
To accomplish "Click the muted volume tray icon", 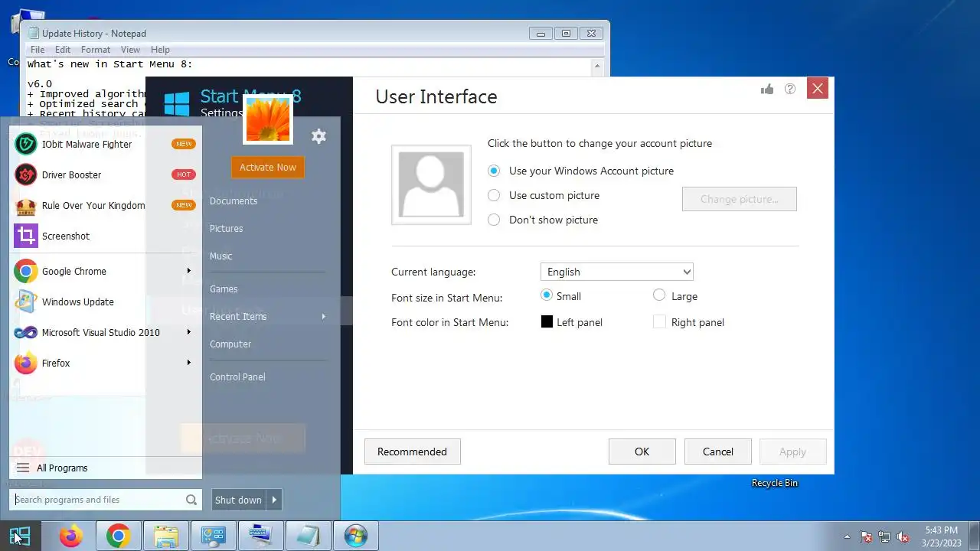I will 903,536.
